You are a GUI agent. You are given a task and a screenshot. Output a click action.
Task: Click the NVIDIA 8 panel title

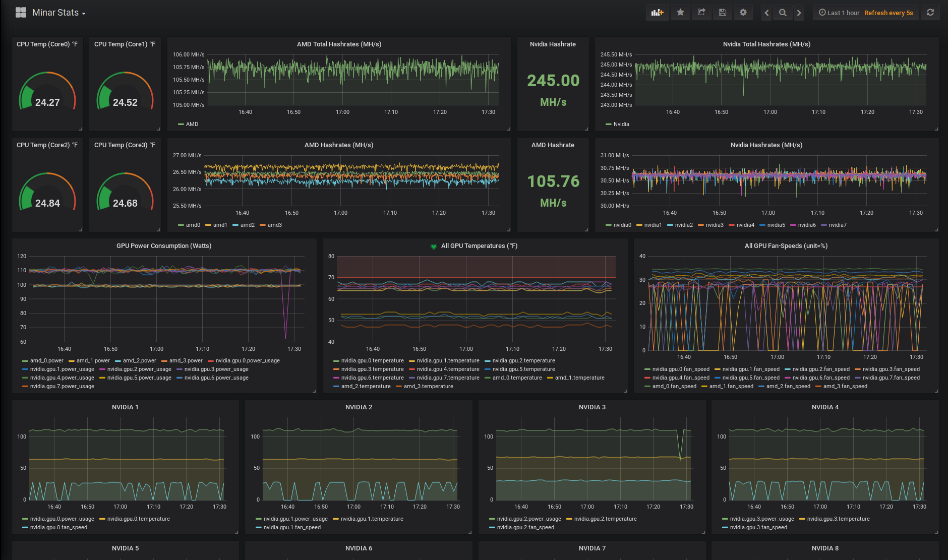pos(825,548)
